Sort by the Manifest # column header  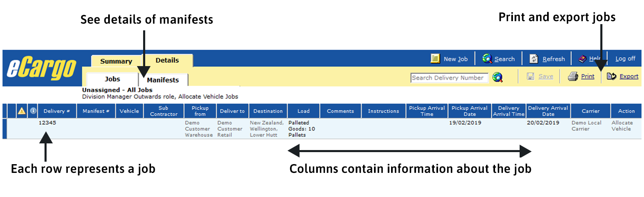[96, 111]
